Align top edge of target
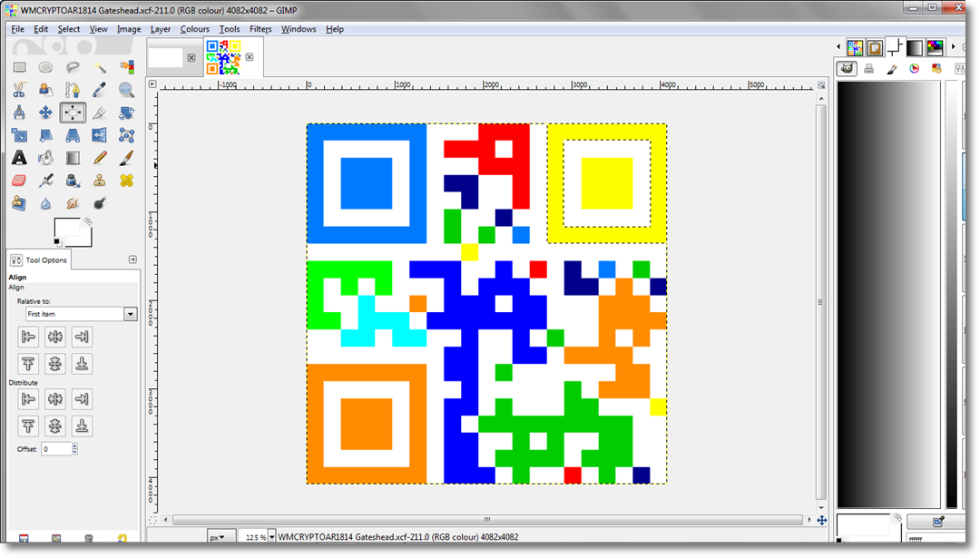The width and height of the screenshot is (980, 558). click(x=28, y=364)
